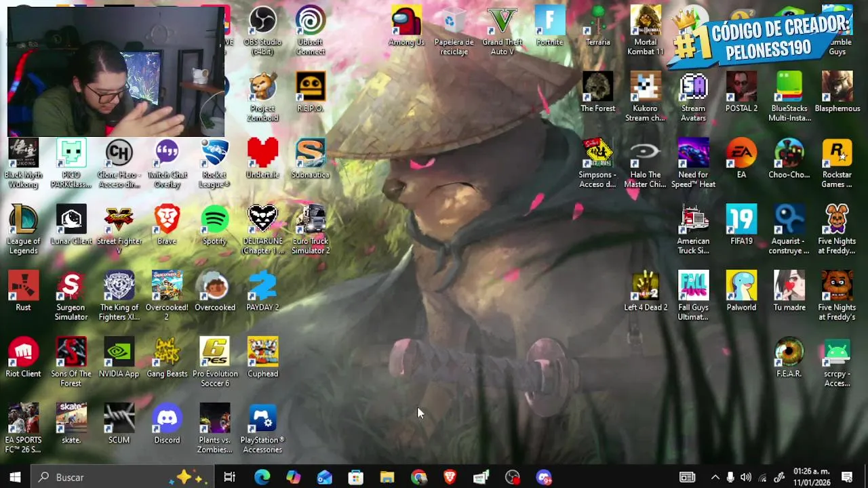Select the FIFA19 icon
The height and width of the screenshot is (488, 868).
pyautogui.click(x=741, y=220)
